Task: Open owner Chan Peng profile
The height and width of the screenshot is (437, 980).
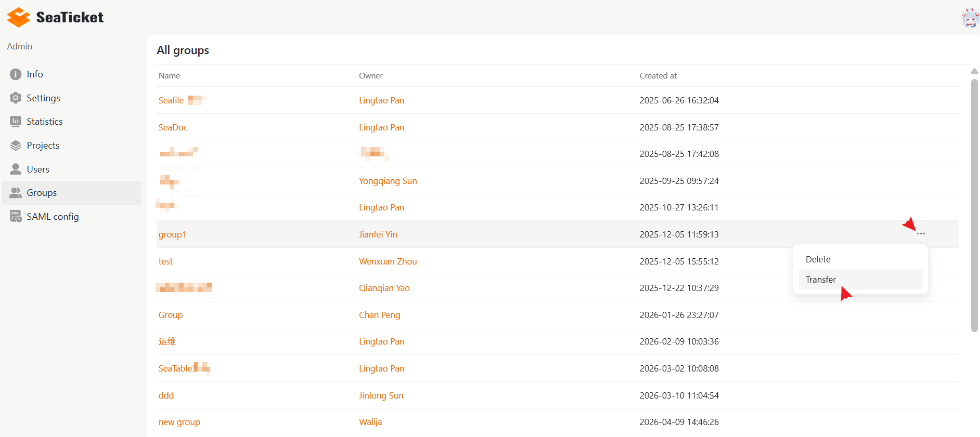Action: pos(379,315)
